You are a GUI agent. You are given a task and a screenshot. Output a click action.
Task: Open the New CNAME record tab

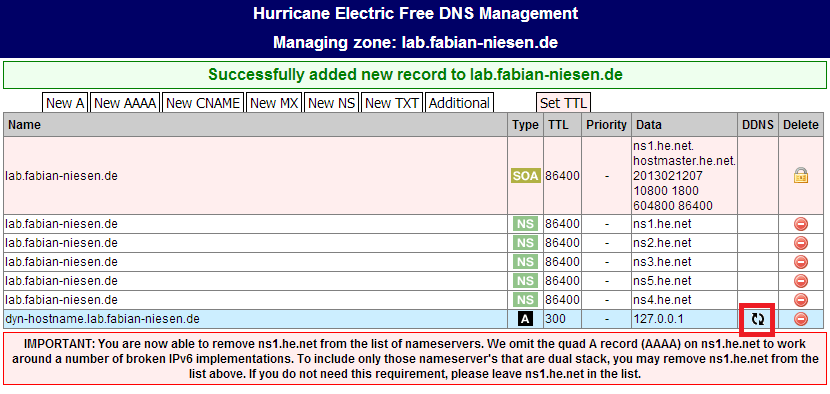pos(203,103)
